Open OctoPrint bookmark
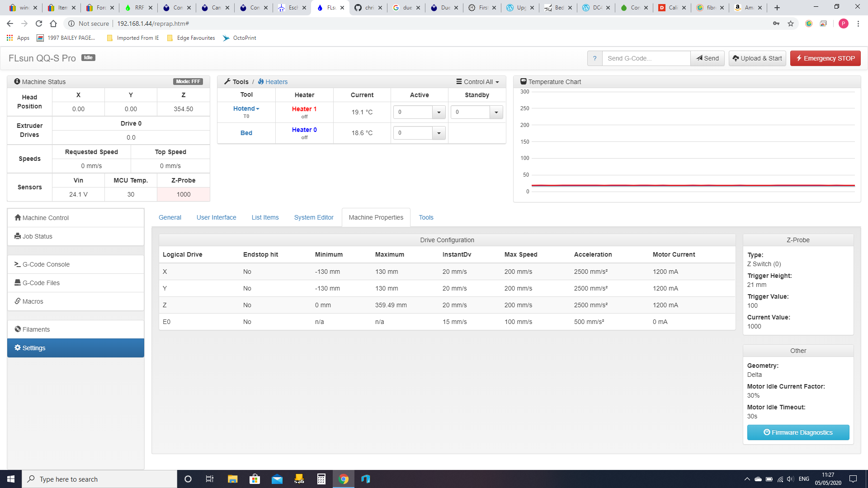This screenshot has height=488, width=868. click(x=240, y=38)
